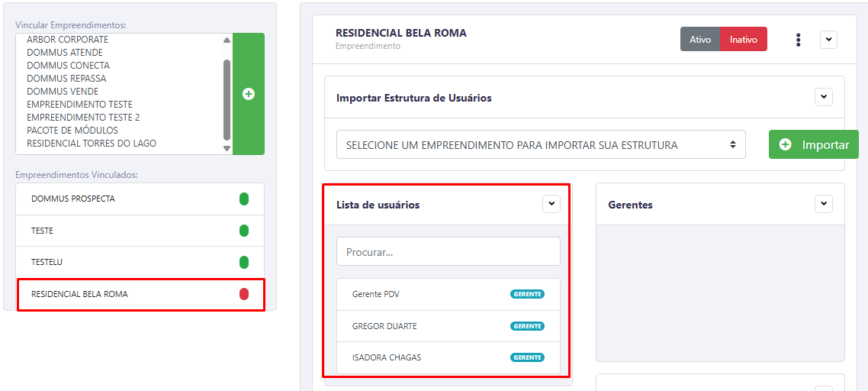Toggle TESTELU status indicator

(244, 262)
